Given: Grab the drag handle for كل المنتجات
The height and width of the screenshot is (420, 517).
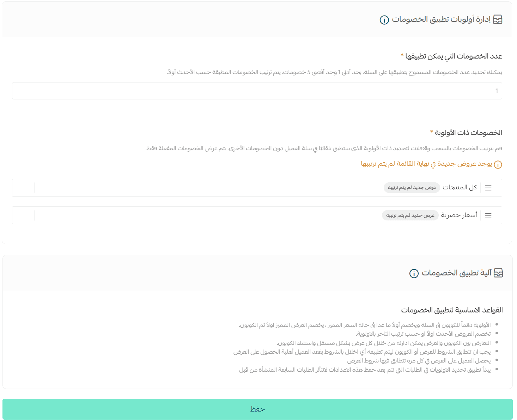Looking at the screenshot, I should [488, 188].
